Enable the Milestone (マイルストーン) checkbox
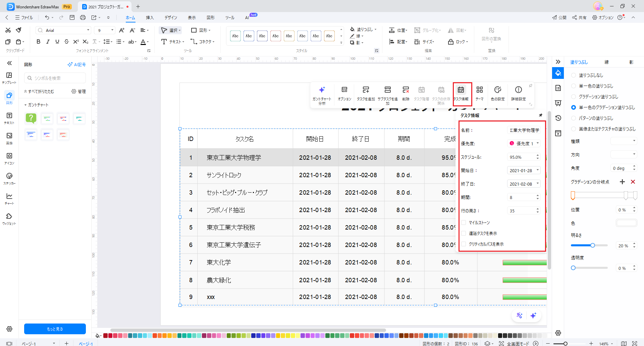 pyautogui.click(x=464, y=223)
